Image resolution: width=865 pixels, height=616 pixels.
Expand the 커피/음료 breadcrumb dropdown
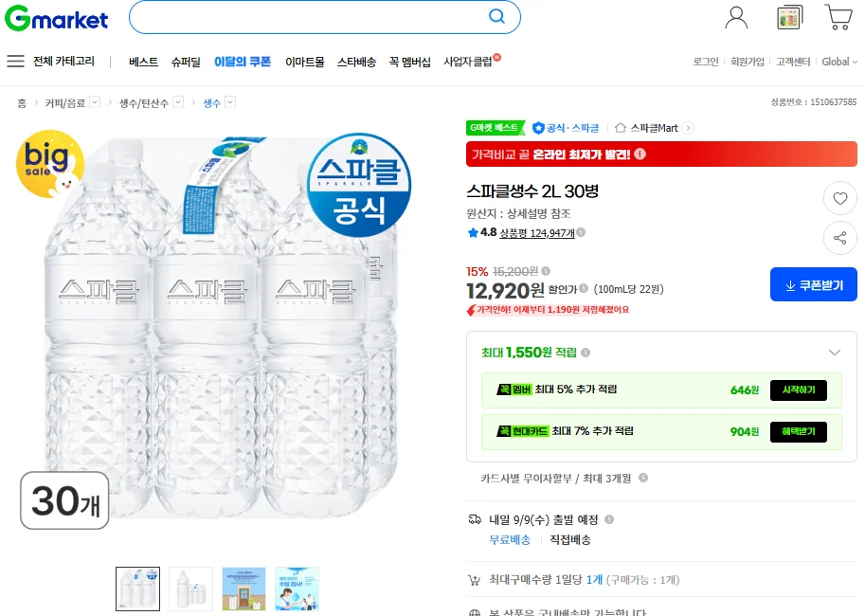95,102
